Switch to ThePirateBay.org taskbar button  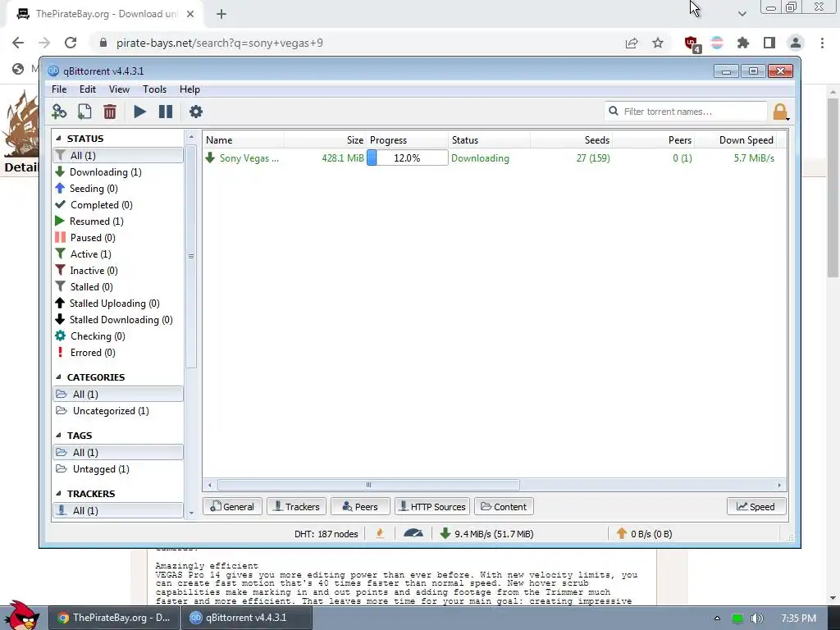113,618
